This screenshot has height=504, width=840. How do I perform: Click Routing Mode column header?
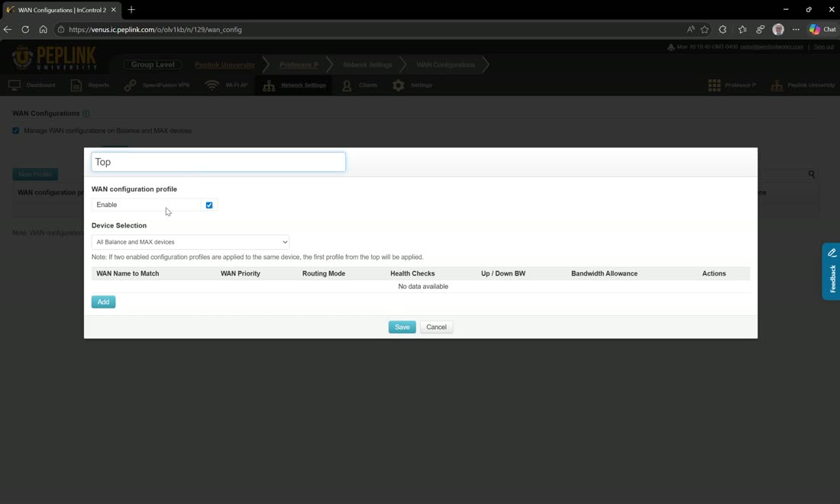coord(324,273)
